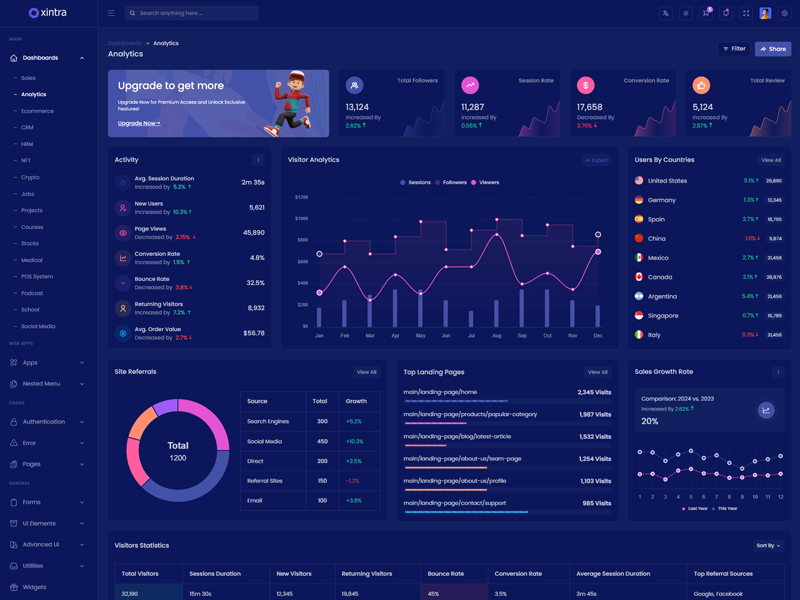This screenshot has height=600, width=800.
Task: Click the Upgrade Now link
Action: point(139,123)
